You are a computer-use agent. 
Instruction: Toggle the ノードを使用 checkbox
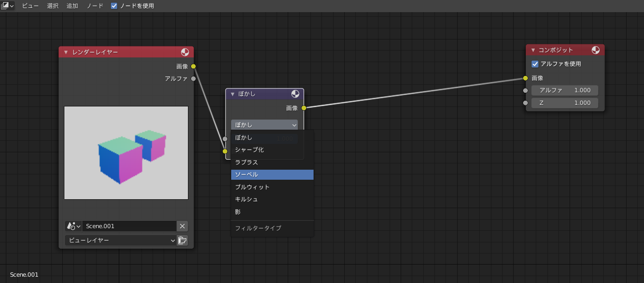pos(115,6)
